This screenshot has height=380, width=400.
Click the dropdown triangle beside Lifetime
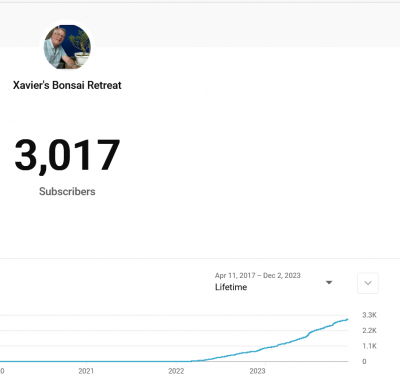click(329, 283)
